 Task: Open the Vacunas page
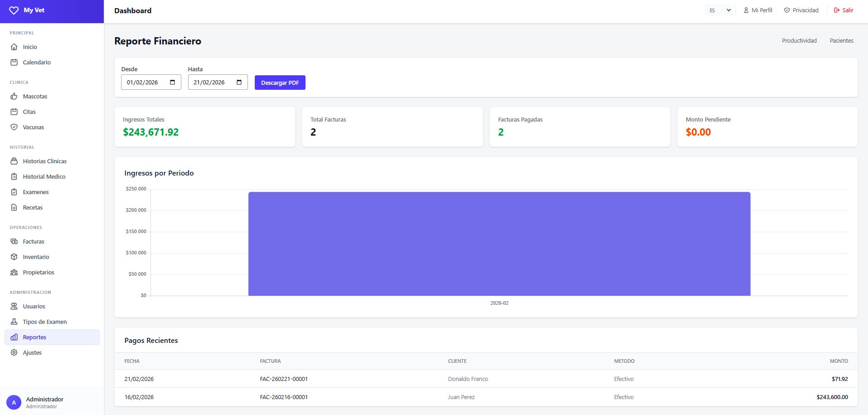pos(52,127)
